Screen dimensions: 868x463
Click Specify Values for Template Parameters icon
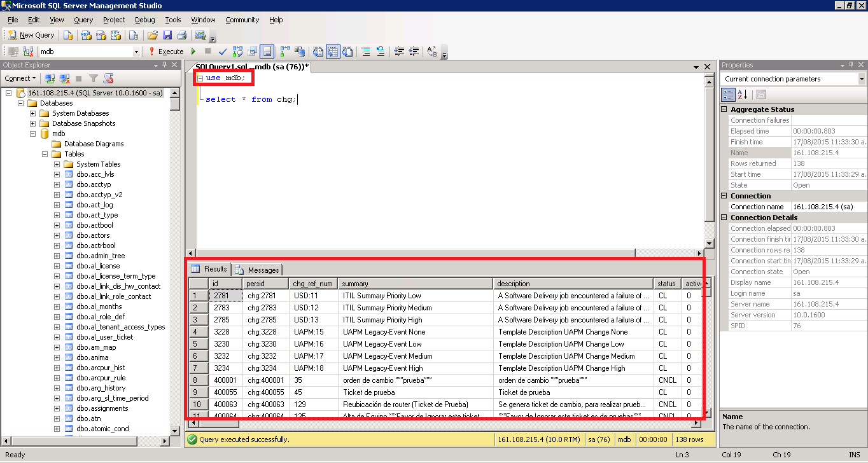tap(432, 52)
